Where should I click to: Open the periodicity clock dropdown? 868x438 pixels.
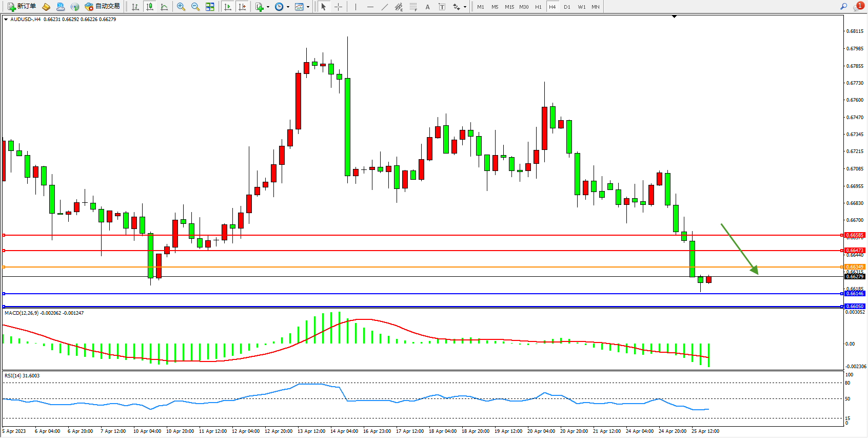pyautogui.click(x=282, y=7)
